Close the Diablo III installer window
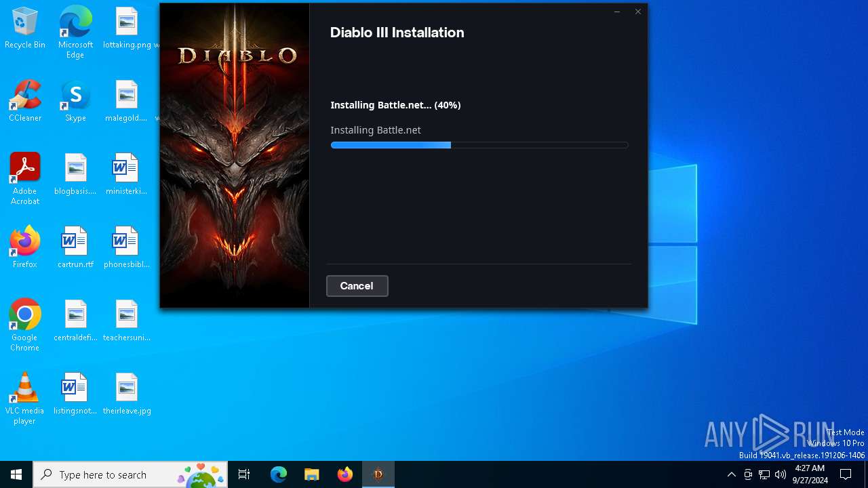This screenshot has width=868, height=488. click(637, 12)
